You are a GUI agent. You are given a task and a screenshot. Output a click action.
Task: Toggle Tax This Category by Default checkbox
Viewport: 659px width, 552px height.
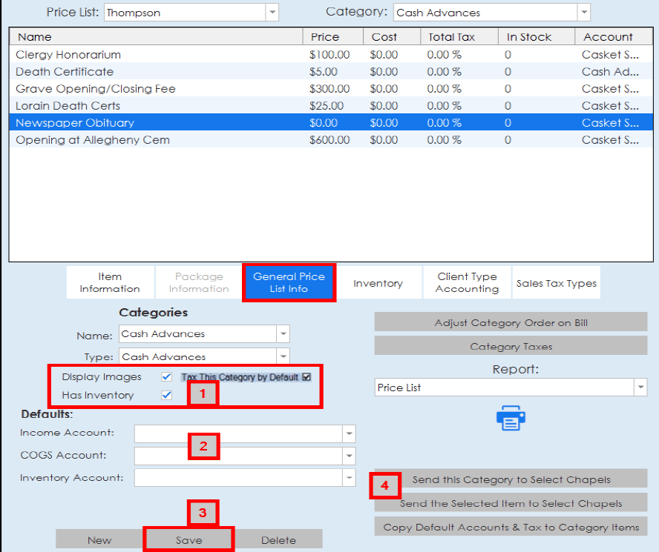[307, 377]
